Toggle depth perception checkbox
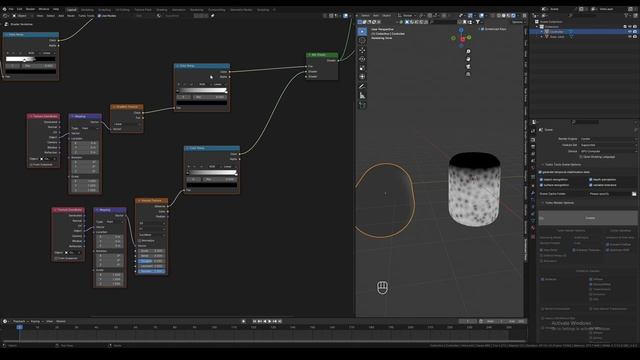Viewport: 640px width, 360px height. [x=591, y=180]
